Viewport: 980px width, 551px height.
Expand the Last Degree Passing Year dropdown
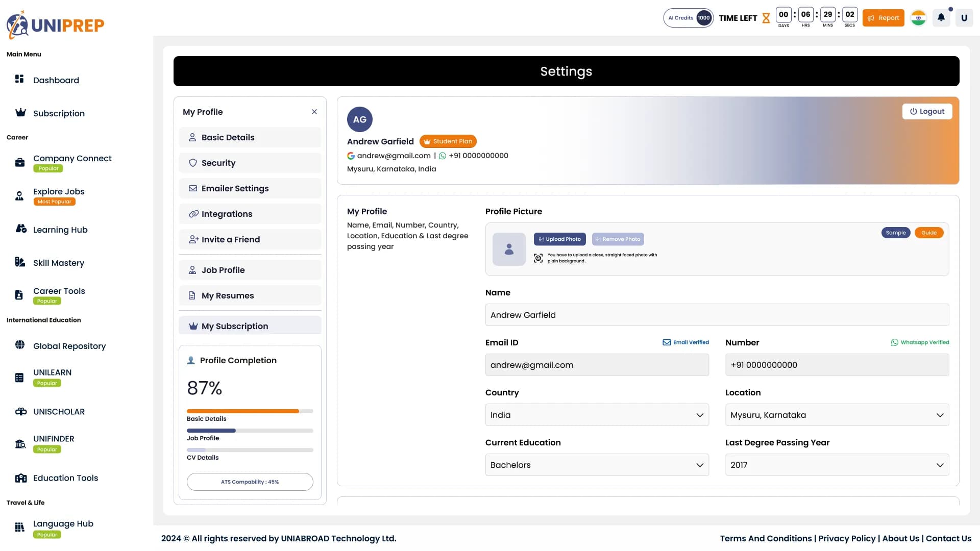(x=837, y=465)
